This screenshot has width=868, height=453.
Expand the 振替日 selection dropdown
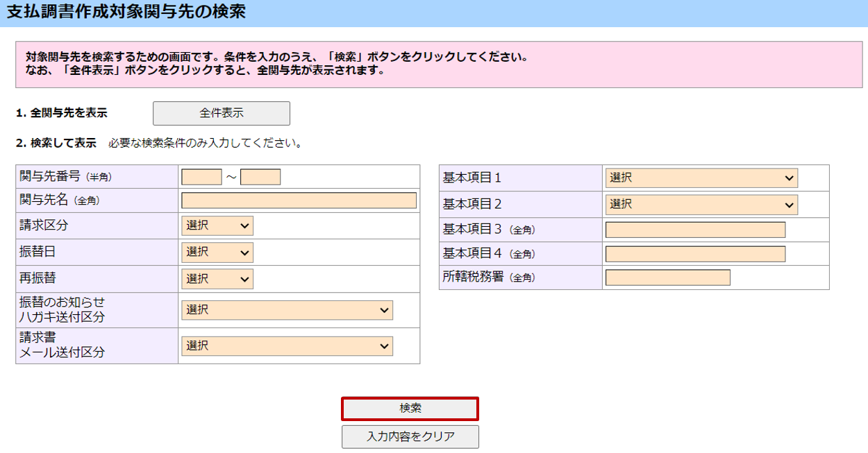tap(217, 253)
